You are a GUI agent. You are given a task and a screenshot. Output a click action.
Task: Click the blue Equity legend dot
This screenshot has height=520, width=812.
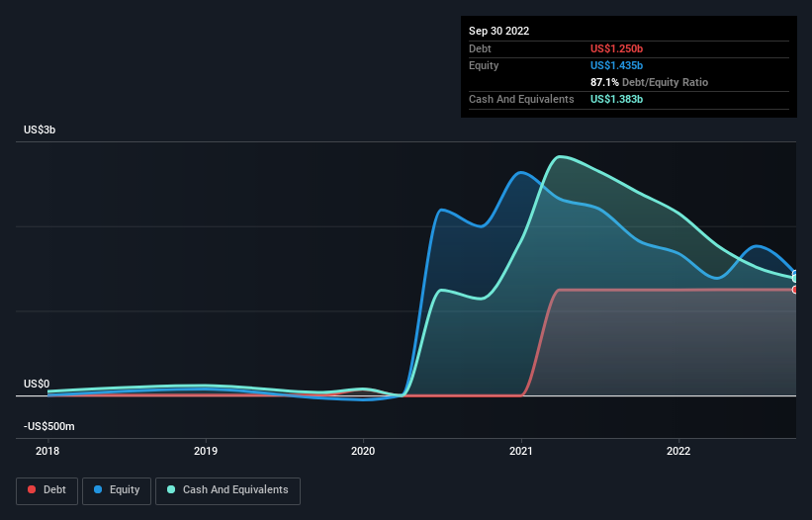(98, 489)
